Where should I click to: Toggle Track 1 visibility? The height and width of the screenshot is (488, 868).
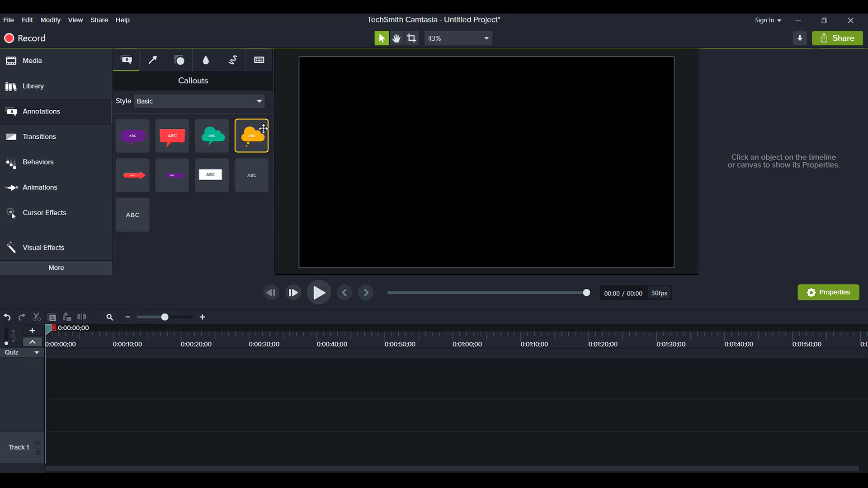pos(38,443)
